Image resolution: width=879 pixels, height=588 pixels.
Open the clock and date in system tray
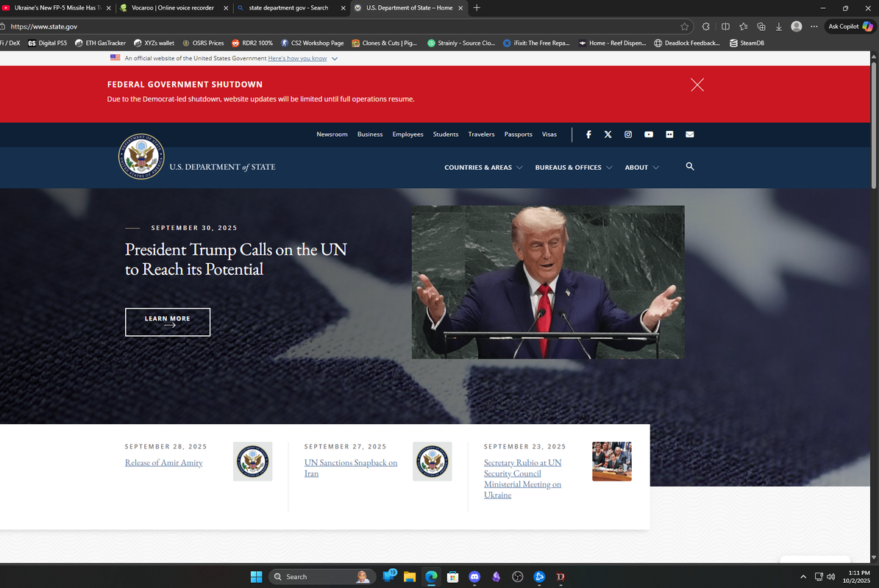coord(858,577)
